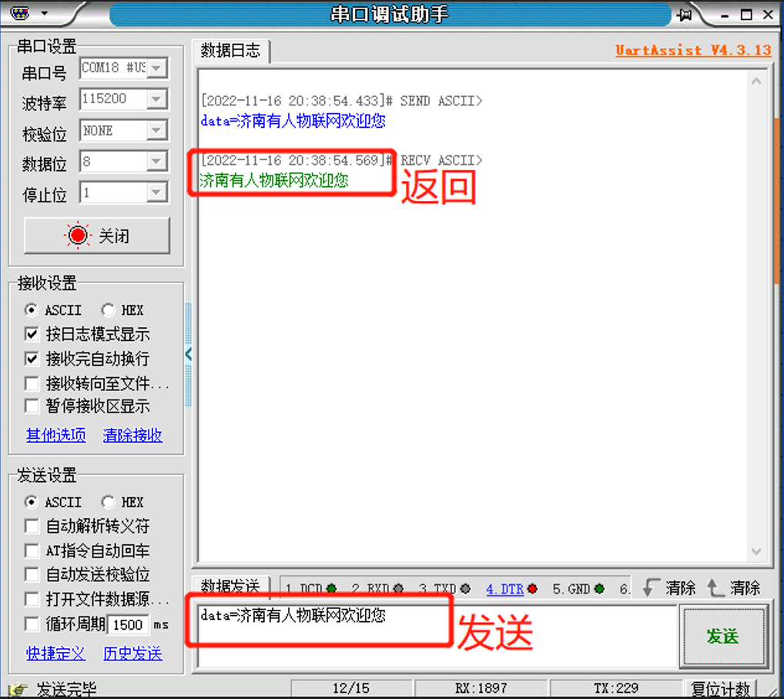Toggle 按日志模式显示 checkbox
784x699 pixels.
pyautogui.click(x=32, y=334)
